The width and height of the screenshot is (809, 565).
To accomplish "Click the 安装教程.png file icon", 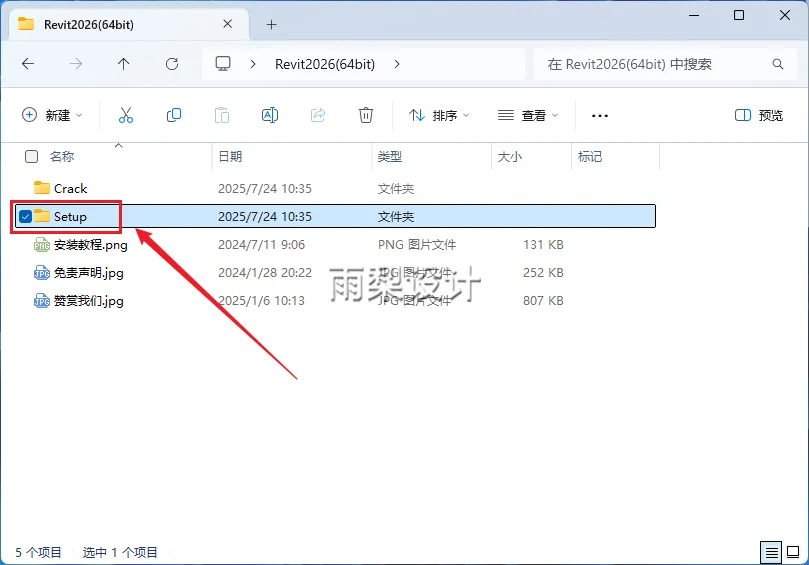I will tap(42, 245).
